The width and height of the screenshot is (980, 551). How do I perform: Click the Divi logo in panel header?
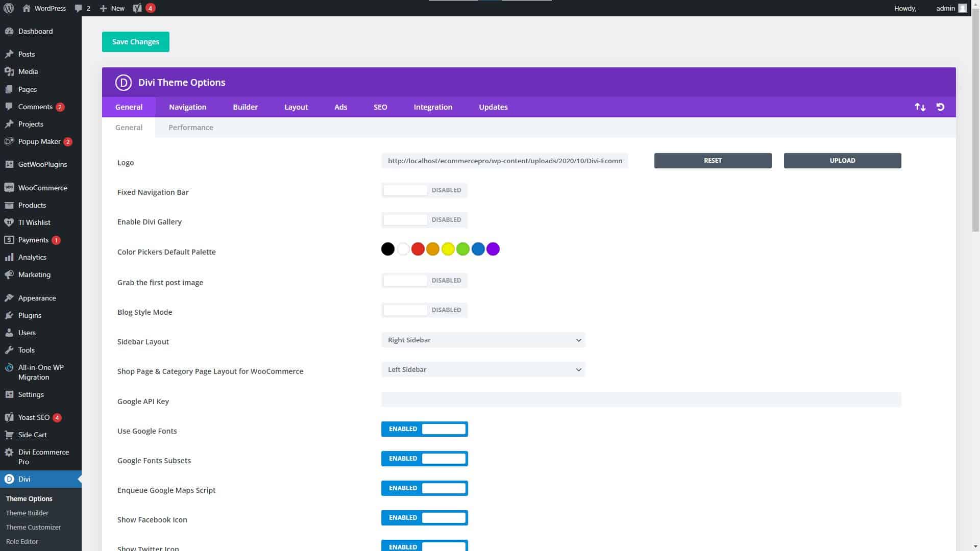coord(123,83)
